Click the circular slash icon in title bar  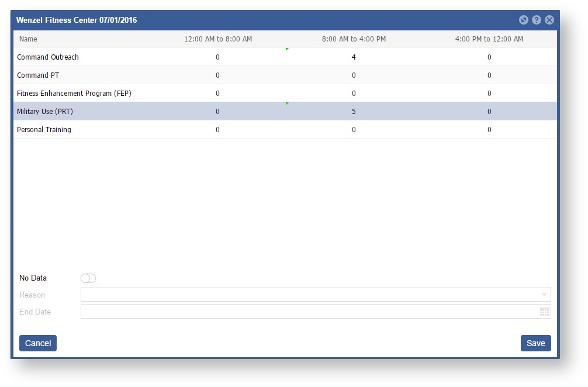524,20
